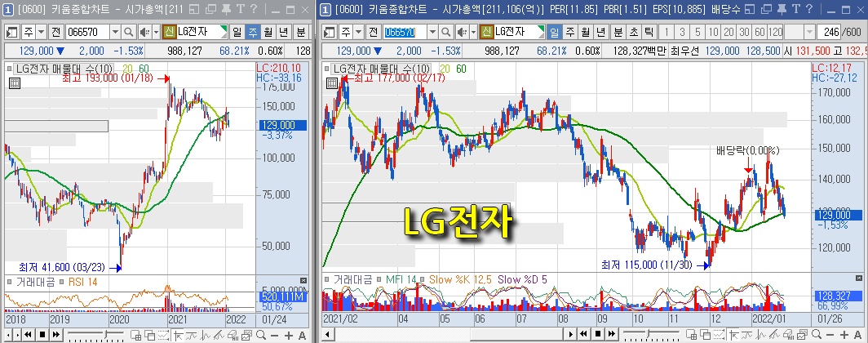Stop chart playback in left window

click(x=42, y=335)
